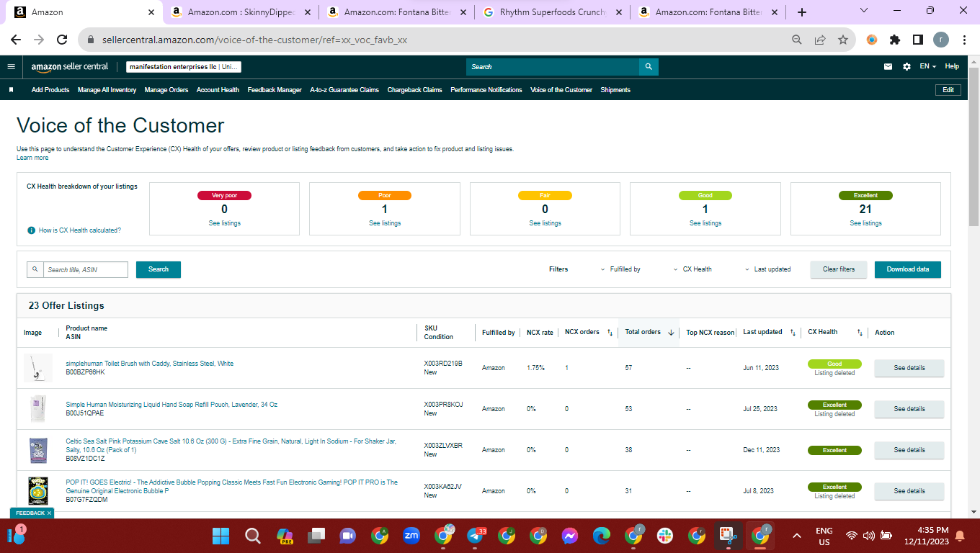Screen dimensions: 980x553
Task: Open the manifestation enterprises account switcher
Action: 184,67
